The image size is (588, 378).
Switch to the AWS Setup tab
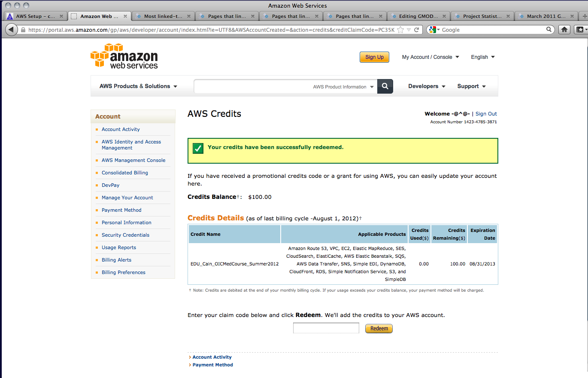(x=35, y=16)
